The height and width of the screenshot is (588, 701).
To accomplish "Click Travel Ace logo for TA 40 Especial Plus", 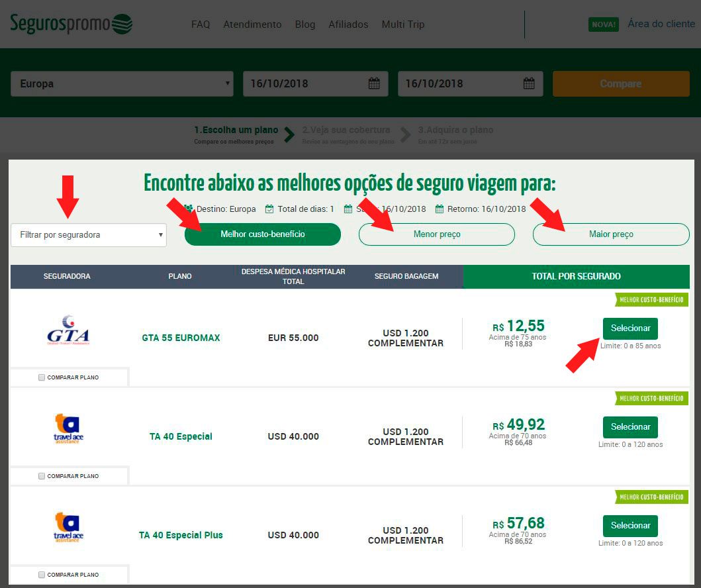I will pos(68,527).
